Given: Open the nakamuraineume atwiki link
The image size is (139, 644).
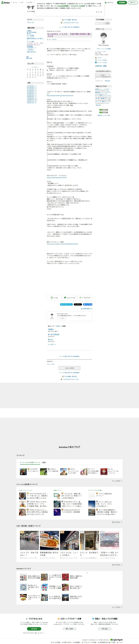Looking at the screenshot, I should [x=60, y=96].
